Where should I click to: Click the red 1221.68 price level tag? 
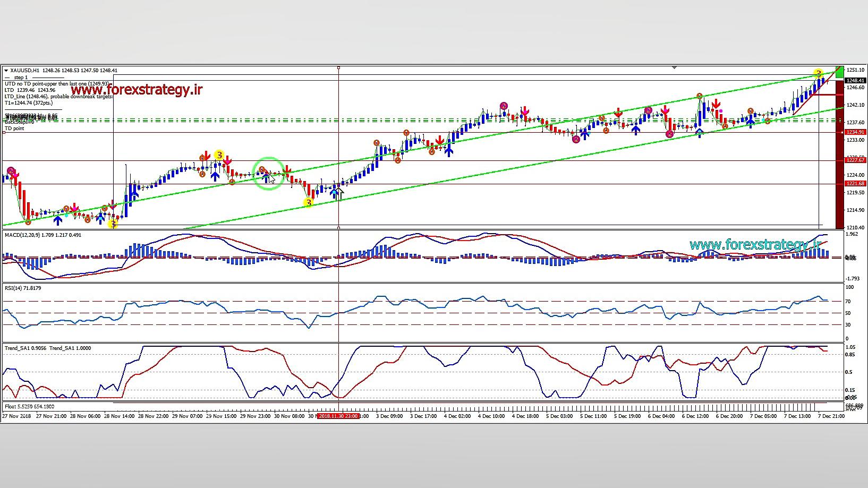point(855,184)
